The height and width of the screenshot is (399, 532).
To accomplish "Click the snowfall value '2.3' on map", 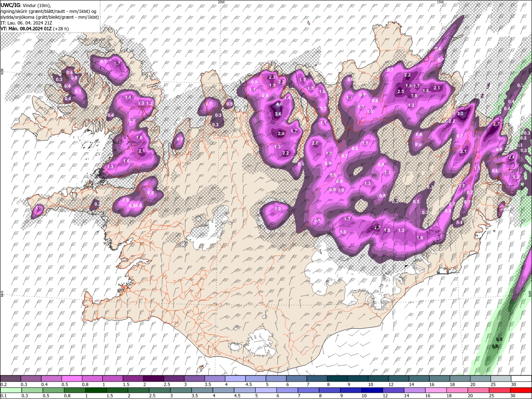I will coord(273,77).
